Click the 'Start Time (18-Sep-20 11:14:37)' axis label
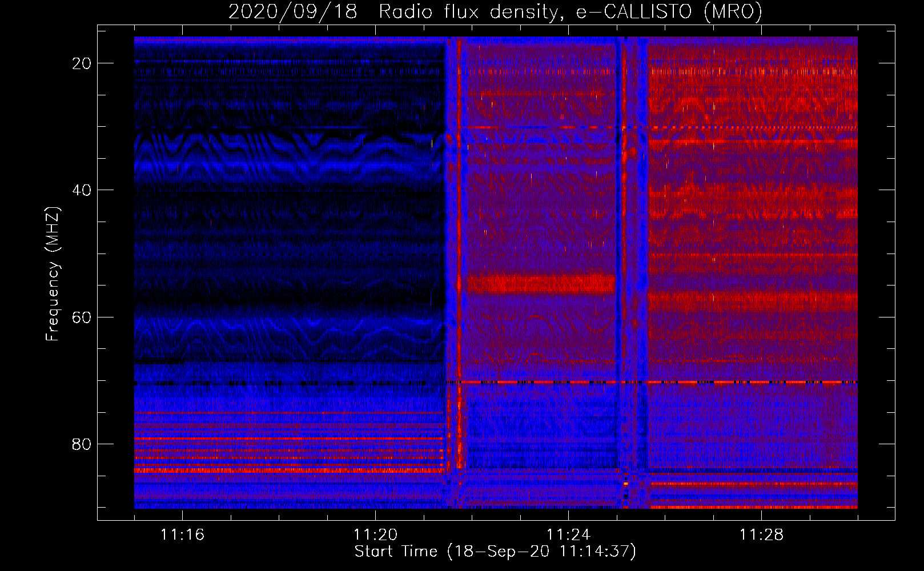 pos(495,552)
